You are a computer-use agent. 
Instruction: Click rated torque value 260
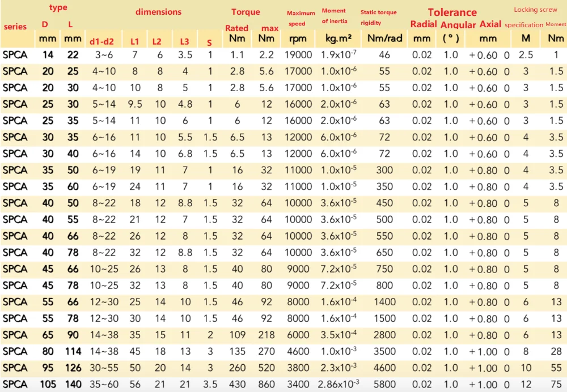tap(237, 368)
